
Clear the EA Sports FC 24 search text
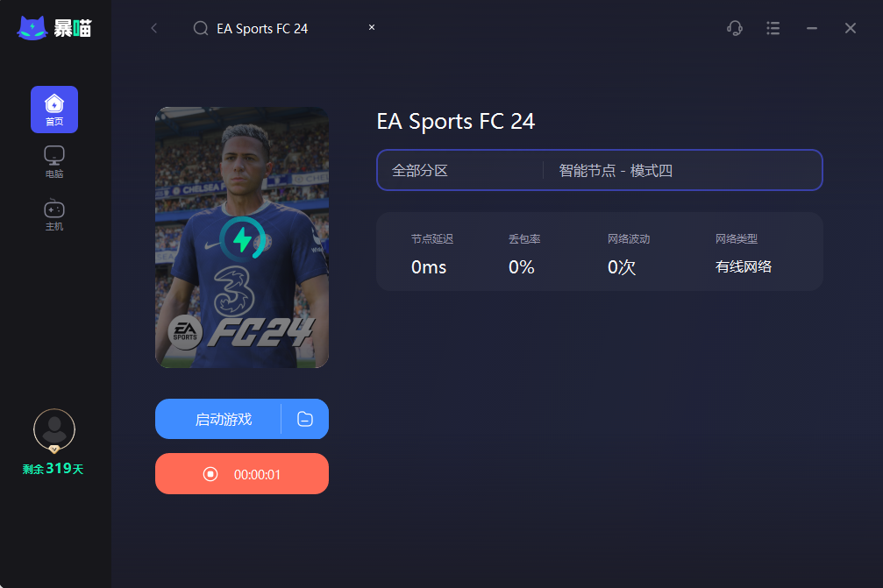372,27
